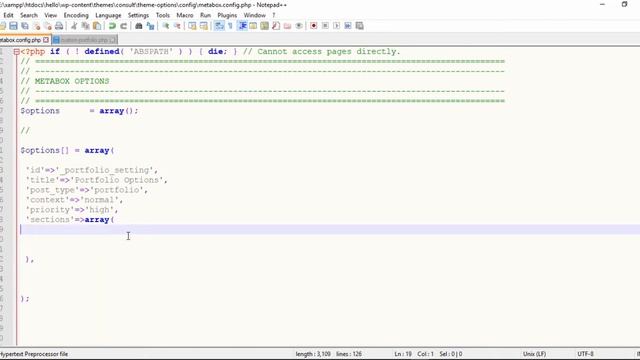Collapse the PHP fold marker on line 1
Image resolution: width=640 pixels, height=360 pixels.
pos(16,52)
